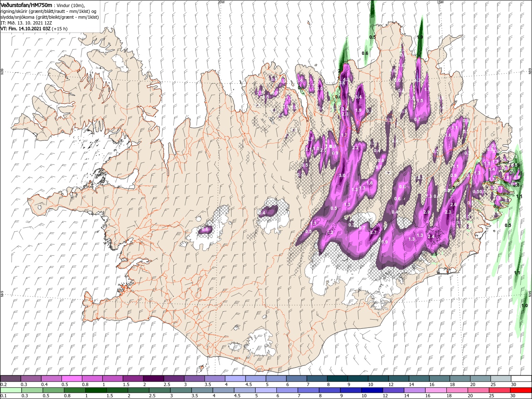
Task: Pick the 0.5–0.8 medium green rain legend swatch
Action: tap(53, 390)
